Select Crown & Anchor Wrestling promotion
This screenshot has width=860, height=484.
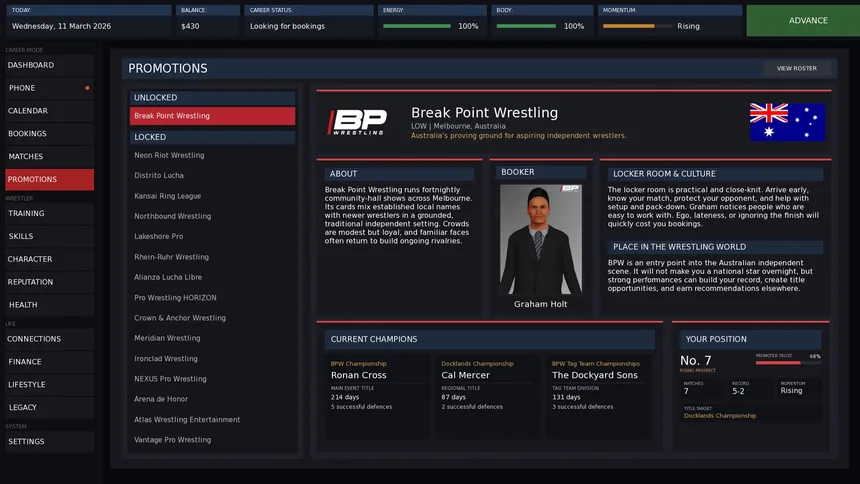[x=212, y=318]
